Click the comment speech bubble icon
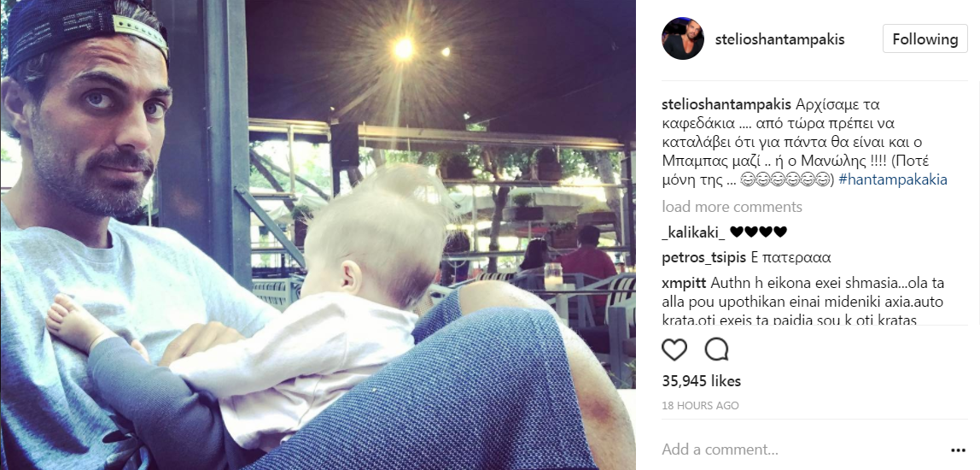980x470 pixels. coord(716,350)
